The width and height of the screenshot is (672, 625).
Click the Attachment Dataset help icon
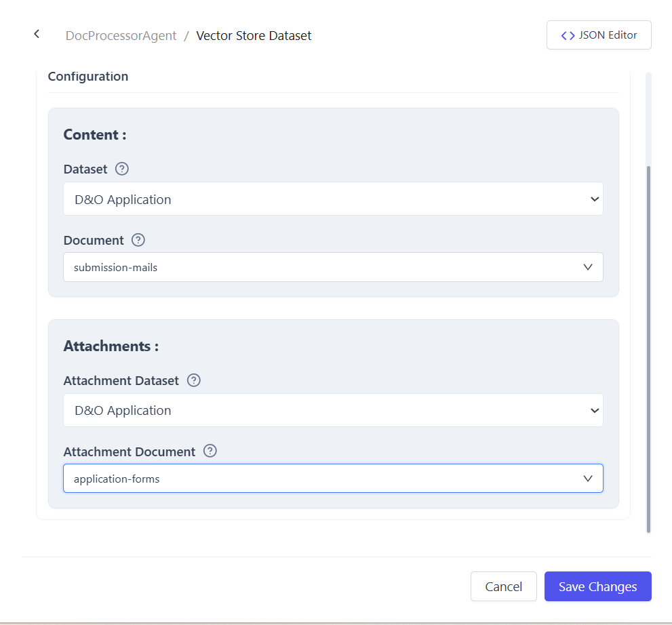click(x=194, y=380)
